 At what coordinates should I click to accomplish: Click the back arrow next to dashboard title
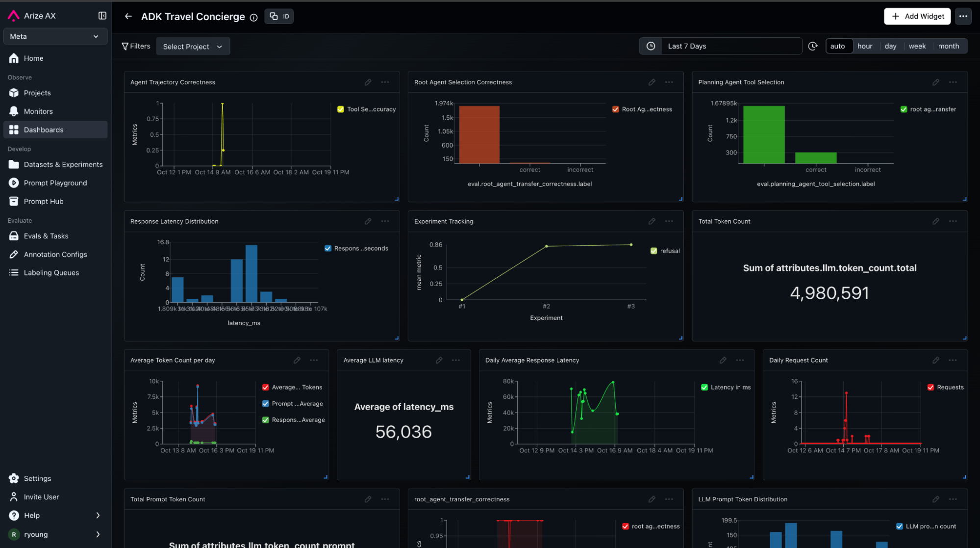tap(128, 16)
